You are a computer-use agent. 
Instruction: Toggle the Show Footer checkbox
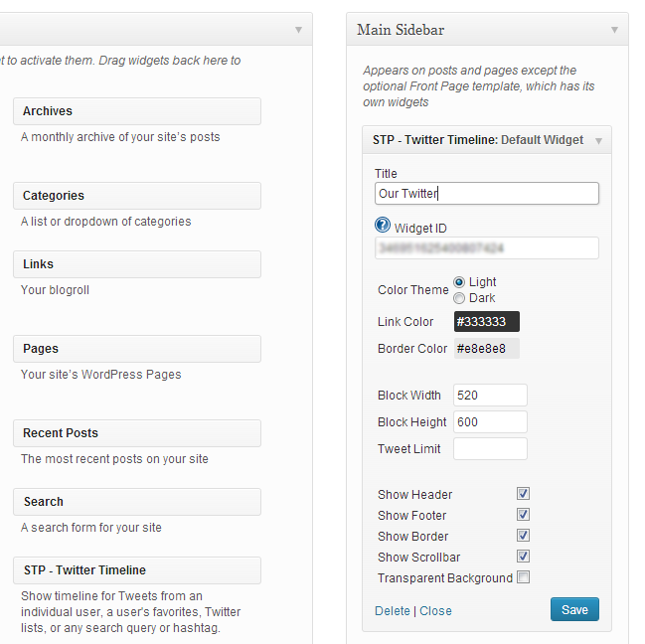(x=523, y=515)
